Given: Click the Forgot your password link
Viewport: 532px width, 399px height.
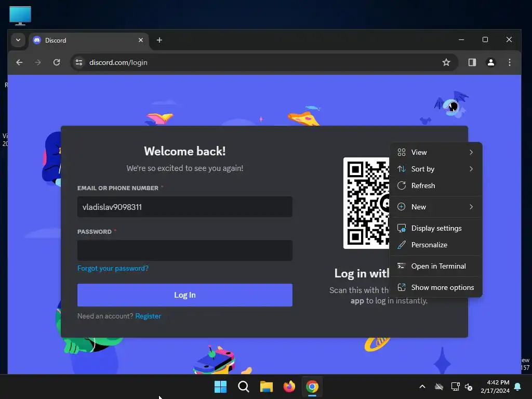Looking at the screenshot, I should click(x=113, y=269).
